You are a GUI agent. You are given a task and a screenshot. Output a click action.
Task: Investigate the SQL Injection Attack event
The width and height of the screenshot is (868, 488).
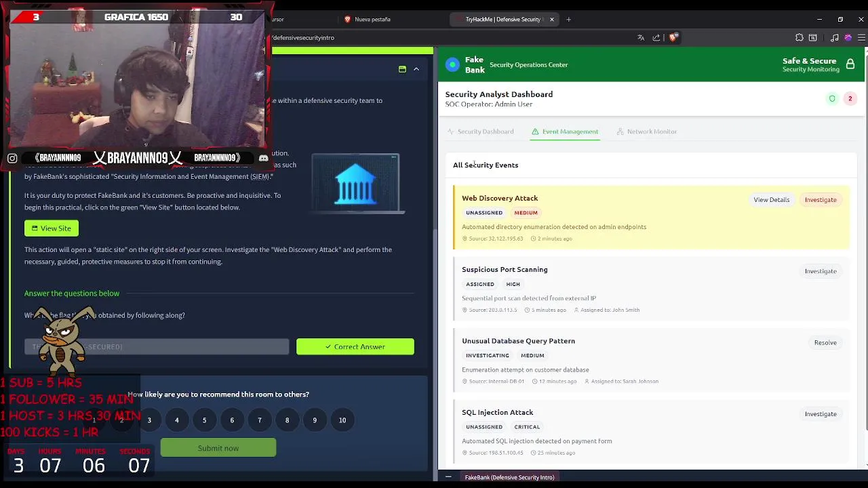(x=821, y=414)
